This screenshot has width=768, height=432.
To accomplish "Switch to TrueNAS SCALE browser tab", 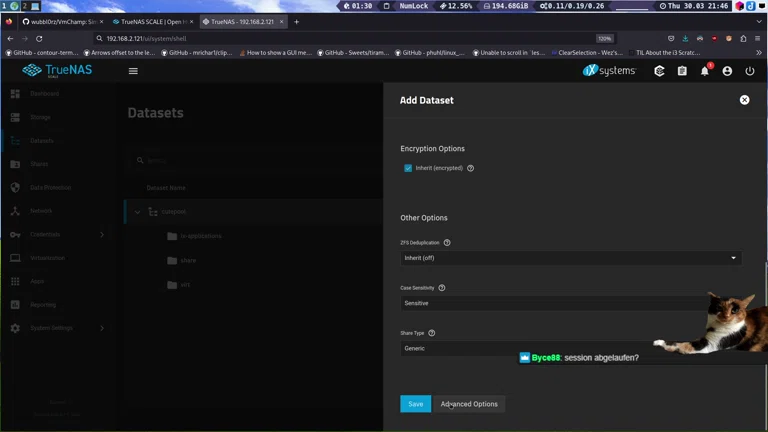I will [148, 21].
